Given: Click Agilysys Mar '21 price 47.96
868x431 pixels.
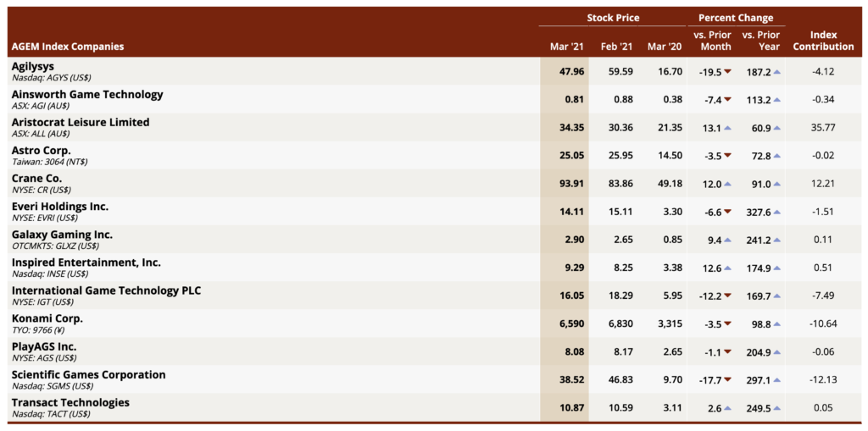Looking at the screenshot, I should point(572,71).
